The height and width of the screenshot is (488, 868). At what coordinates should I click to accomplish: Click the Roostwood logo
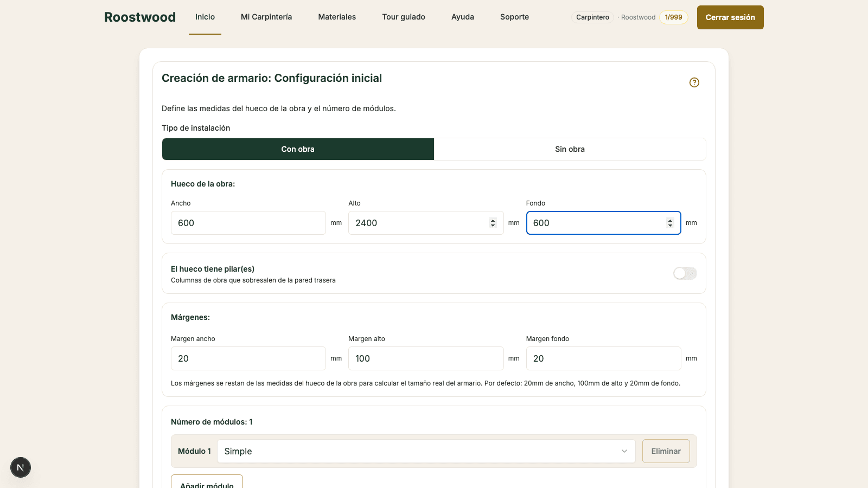(x=140, y=17)
